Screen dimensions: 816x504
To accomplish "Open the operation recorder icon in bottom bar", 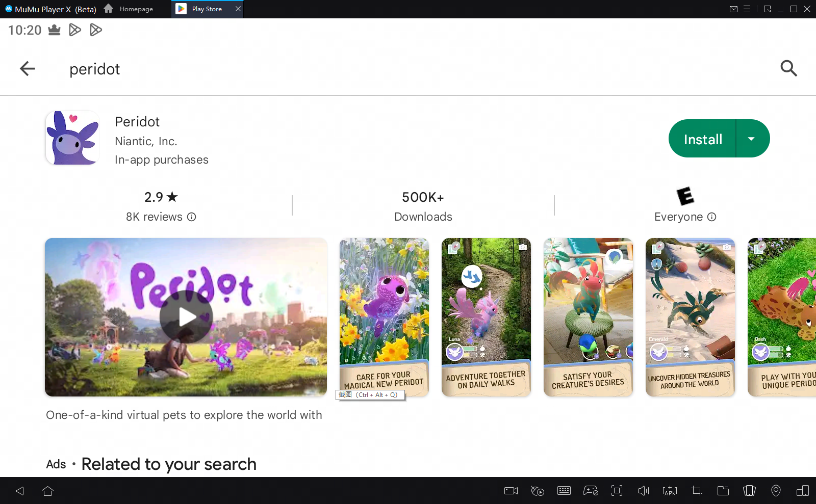I will tap(538, 491).
